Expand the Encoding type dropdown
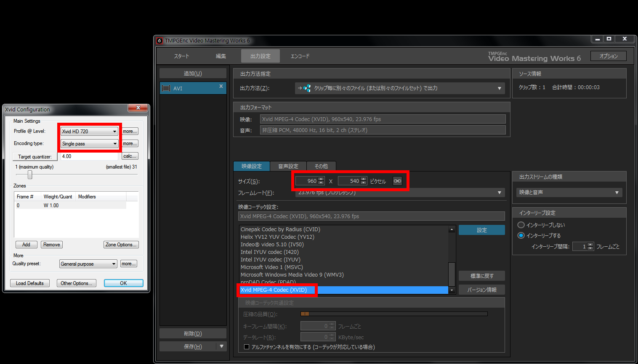 (89, 143)
